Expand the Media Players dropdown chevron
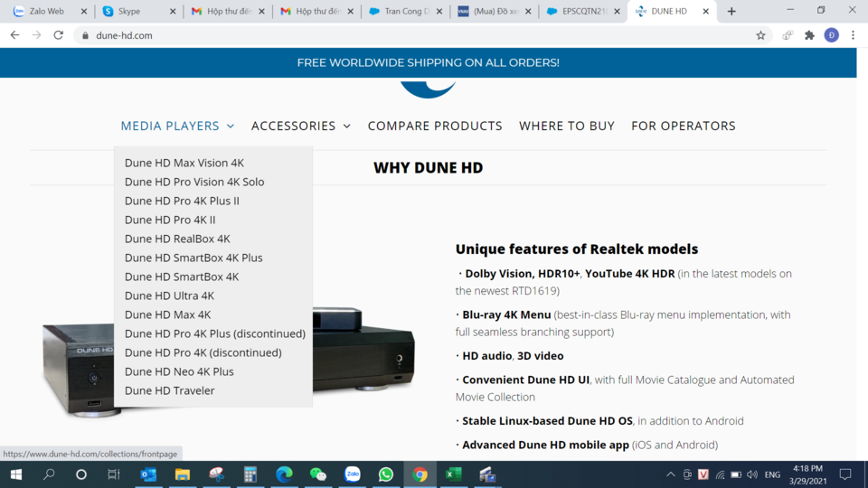This screenshot has width=868, height=488. [x=231, y=127]
